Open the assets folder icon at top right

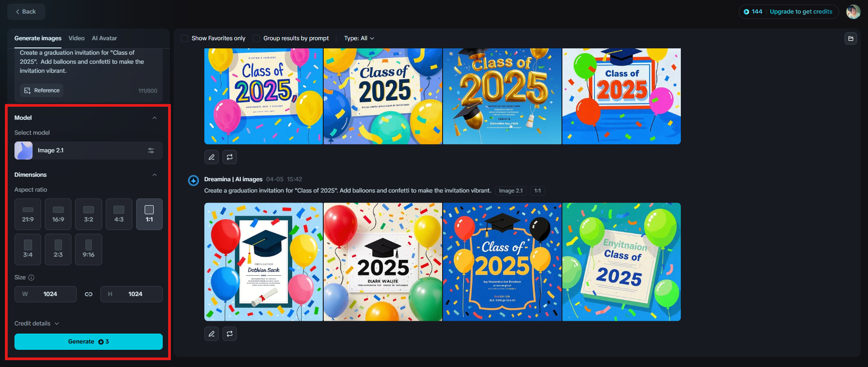851,38
